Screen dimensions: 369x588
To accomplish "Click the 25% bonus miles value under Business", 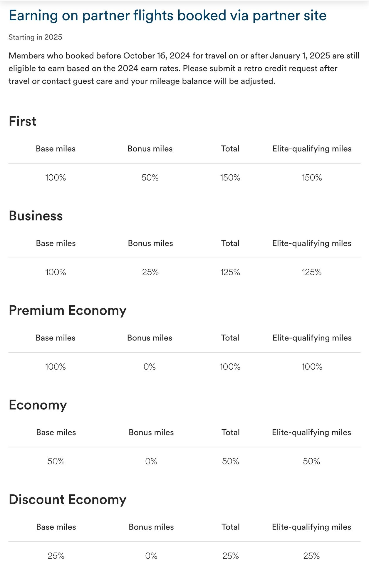I will [x=150, y=272].
